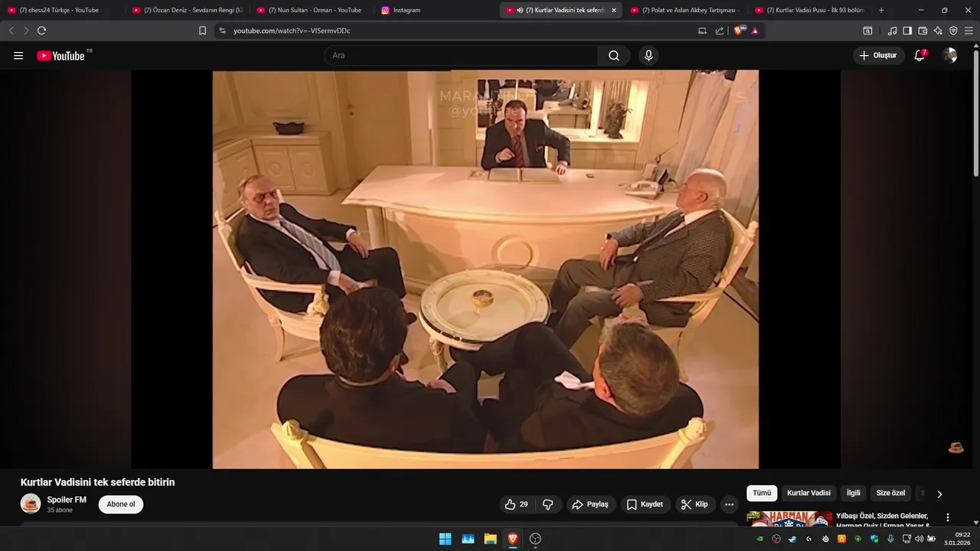Switch to Kurtlar Vadisi Pusu tab
Viewport: 980px width, 551px height.
[x=810, y=10]
